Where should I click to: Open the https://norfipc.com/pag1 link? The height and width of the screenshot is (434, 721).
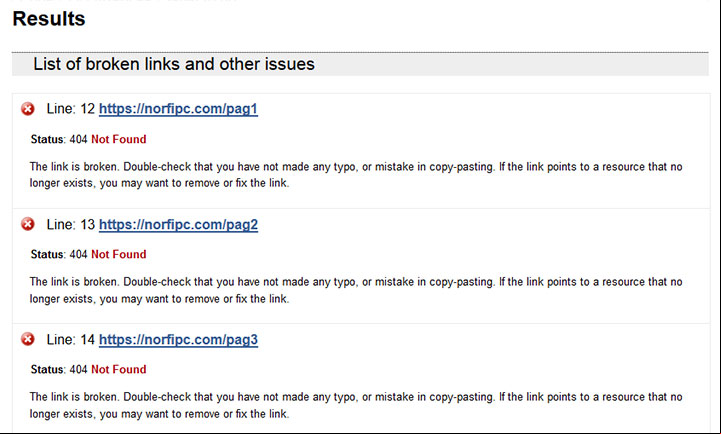pyautogui.click(x=178, y=109)
